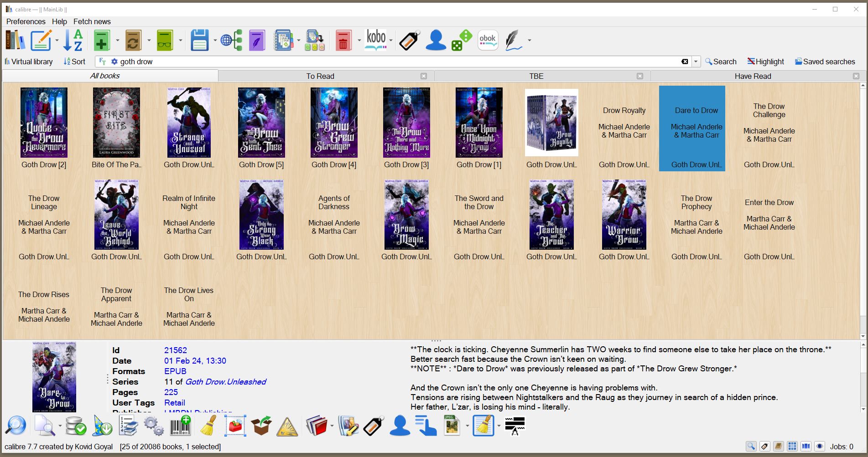This screenshot has height=457, width=868.
Task: Click the tag browser icon in the top toolbar
Action: point(409,40)
